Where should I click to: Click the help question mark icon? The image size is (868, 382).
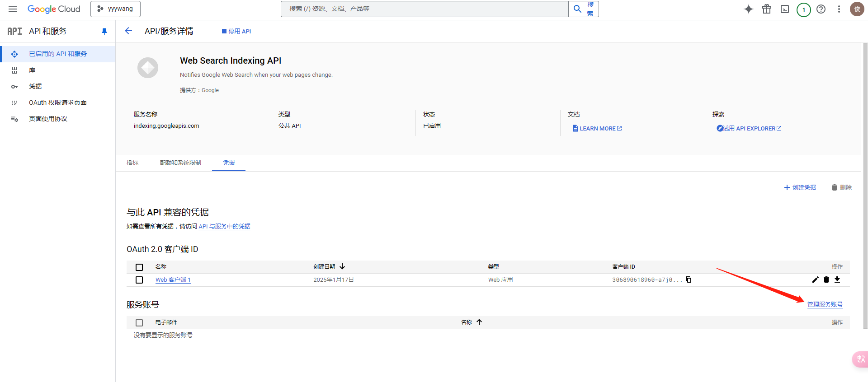click(x=821, y=9)
